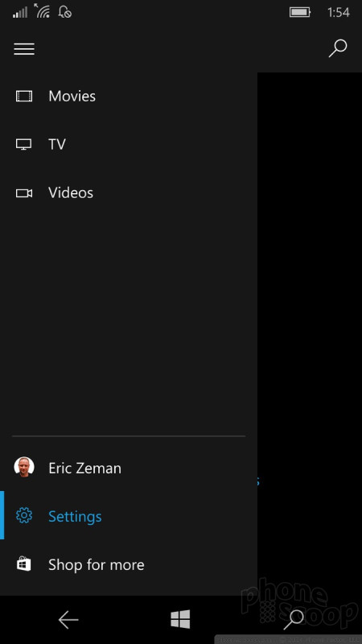Open search with the top magnifier icon
The width and height of the screenshot is (362, 644).
338,48
